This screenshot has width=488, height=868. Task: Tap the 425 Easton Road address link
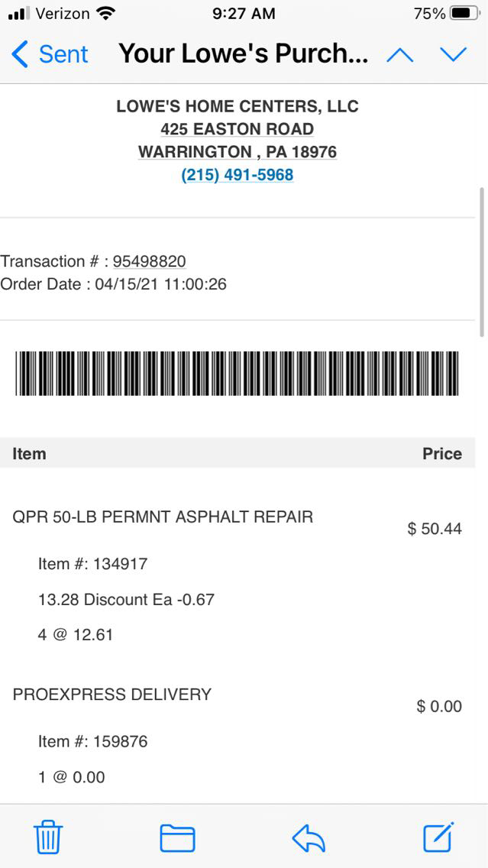pos(238,129)
